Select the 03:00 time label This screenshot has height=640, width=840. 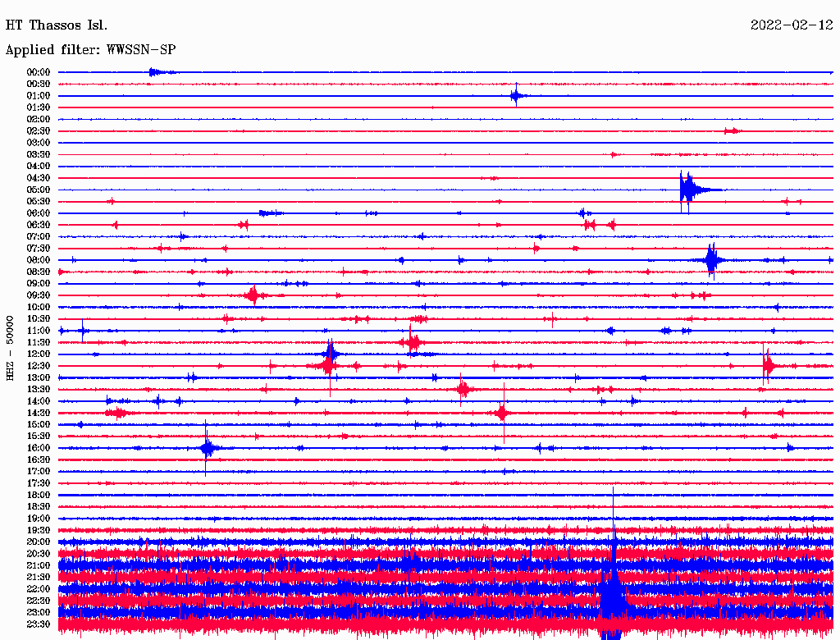38,143
